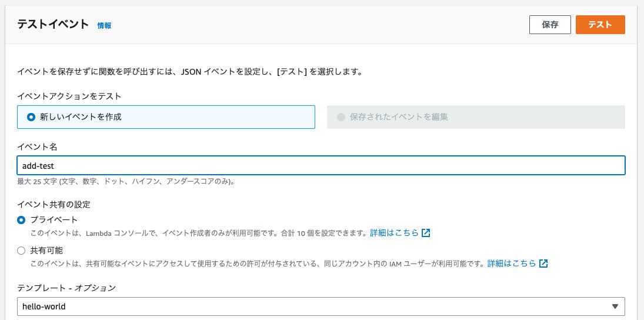The height and width of the screenshot is (320, 644).
Task: Click the テストイベント panel heading
Action: 53,25
